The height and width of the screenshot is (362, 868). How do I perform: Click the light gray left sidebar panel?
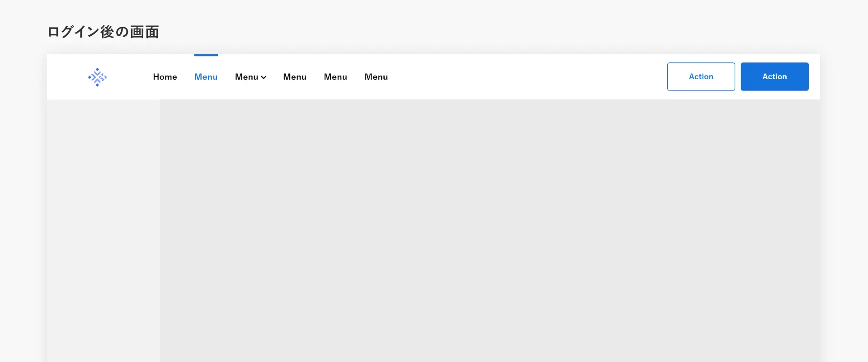[x=103, y=226]
